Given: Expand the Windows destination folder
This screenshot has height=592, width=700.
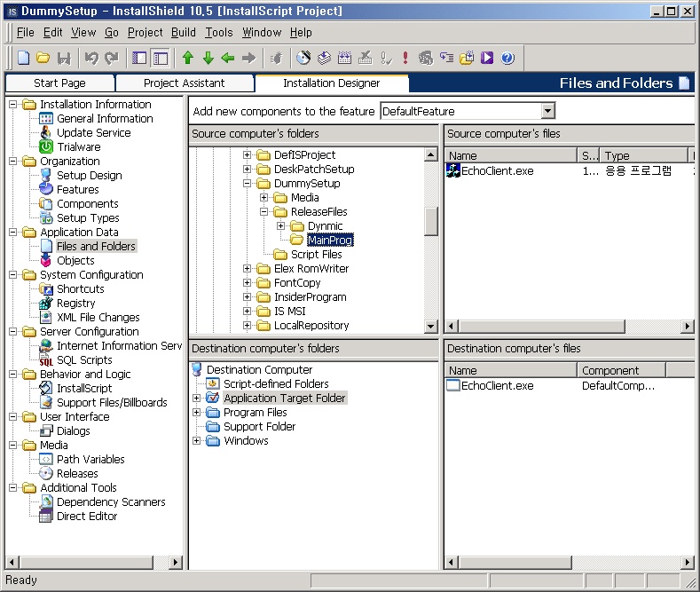Looking at the screenshot, I should pos(196,441).
